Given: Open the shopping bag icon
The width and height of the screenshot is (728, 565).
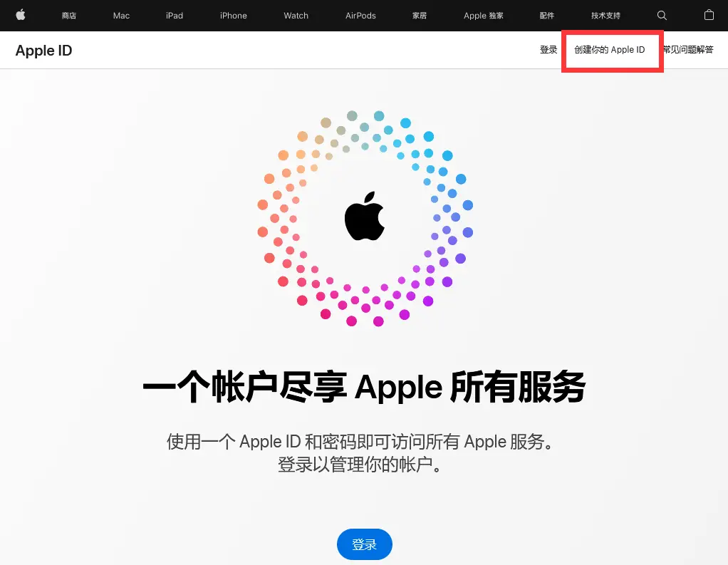Looking at the screenshot, I should click(709, 15).
